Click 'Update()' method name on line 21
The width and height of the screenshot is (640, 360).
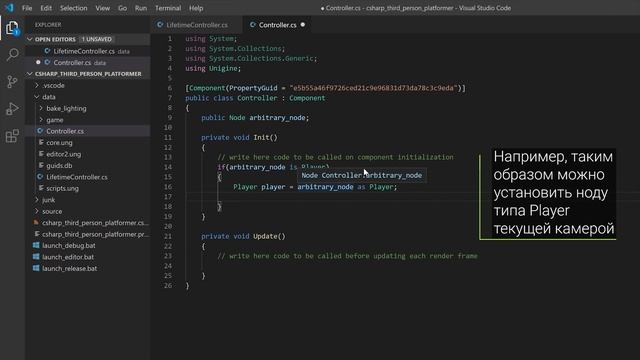[x=269, y=236]
